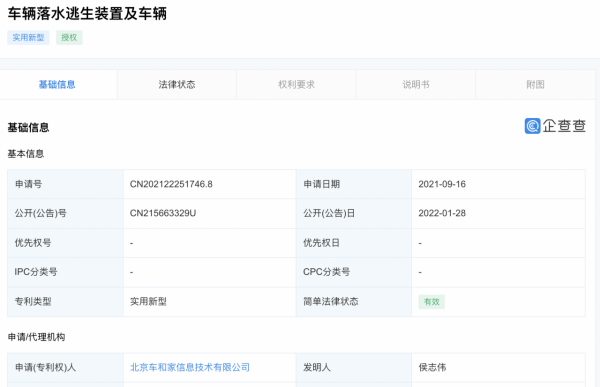Select application number CN202122251746.8
This screenshot has width=600, height=387.
171,184
